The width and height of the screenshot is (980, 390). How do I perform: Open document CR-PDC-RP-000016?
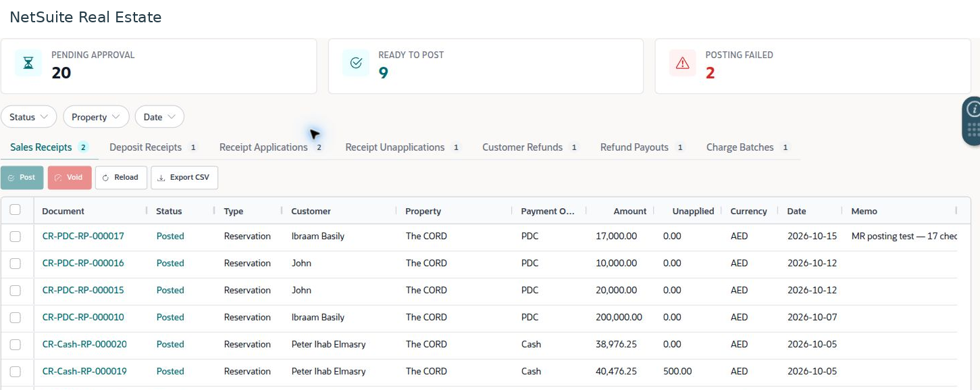pos(83,264)
